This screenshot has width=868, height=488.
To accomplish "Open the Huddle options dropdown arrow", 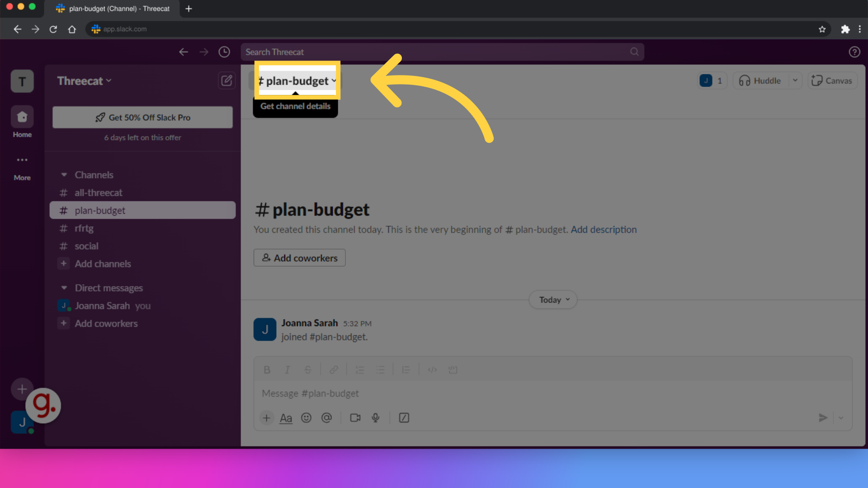I will coord(795,80).
